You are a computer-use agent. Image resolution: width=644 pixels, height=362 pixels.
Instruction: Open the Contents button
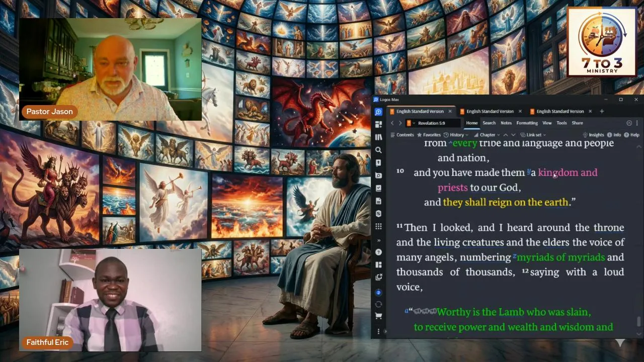(x=401, y=135)
